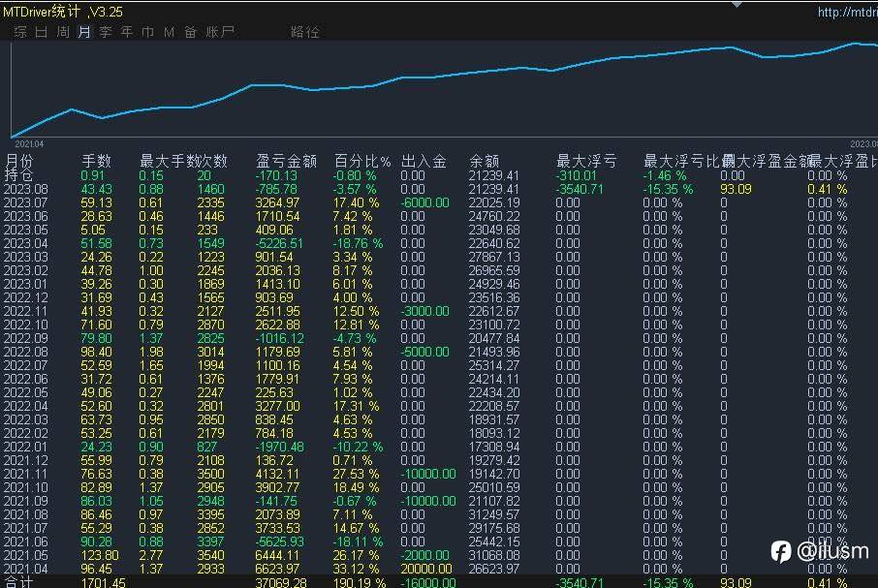Click the MTDriver统计 V3.25 title

[63, 12]
